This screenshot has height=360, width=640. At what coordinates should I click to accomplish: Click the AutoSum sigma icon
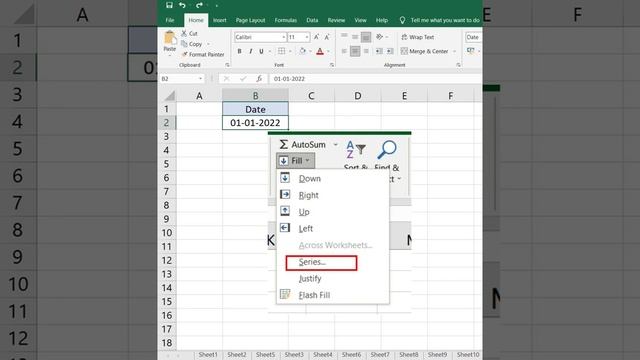(x=284, y=144)
